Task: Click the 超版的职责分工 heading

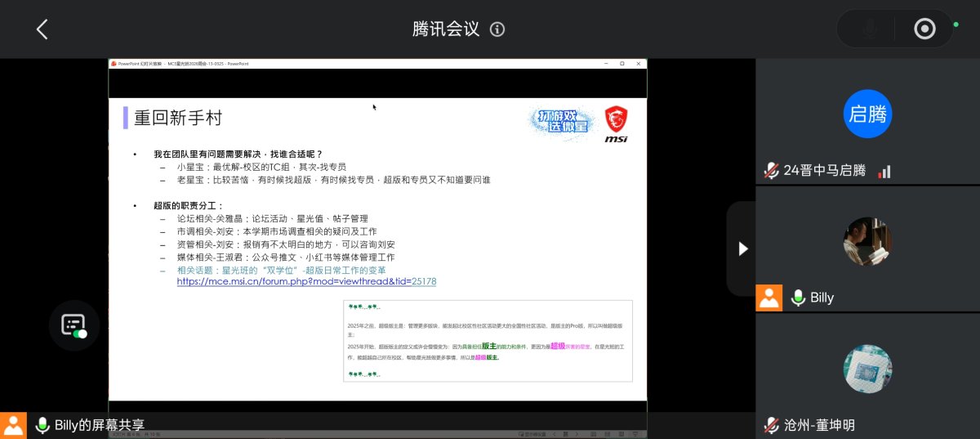Action: pos(189,206)
